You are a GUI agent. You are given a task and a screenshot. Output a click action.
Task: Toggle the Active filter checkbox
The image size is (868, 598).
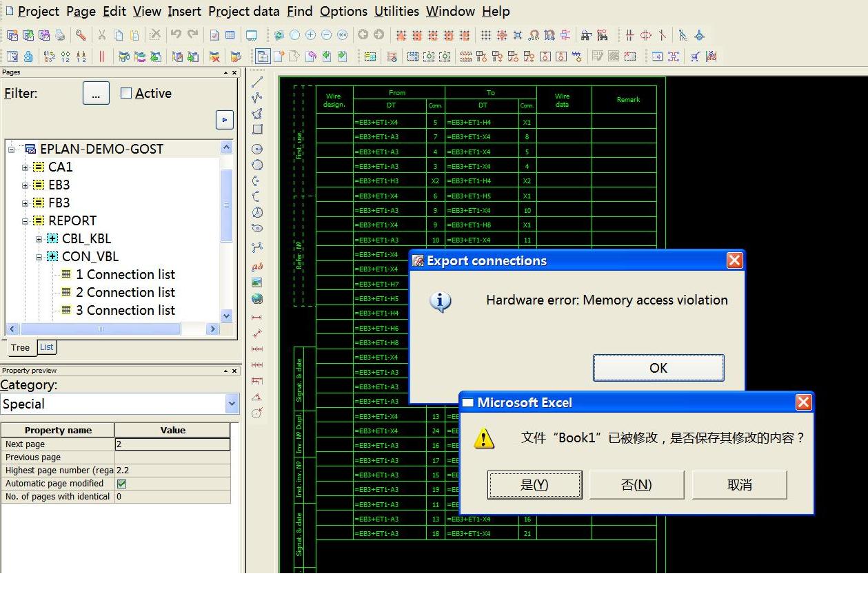(126, 93)
